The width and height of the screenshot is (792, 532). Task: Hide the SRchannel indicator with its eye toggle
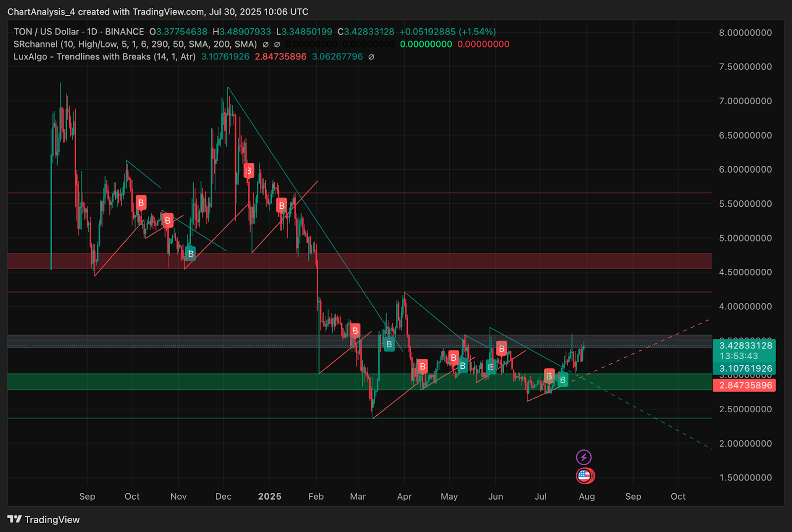click(266, 44)
